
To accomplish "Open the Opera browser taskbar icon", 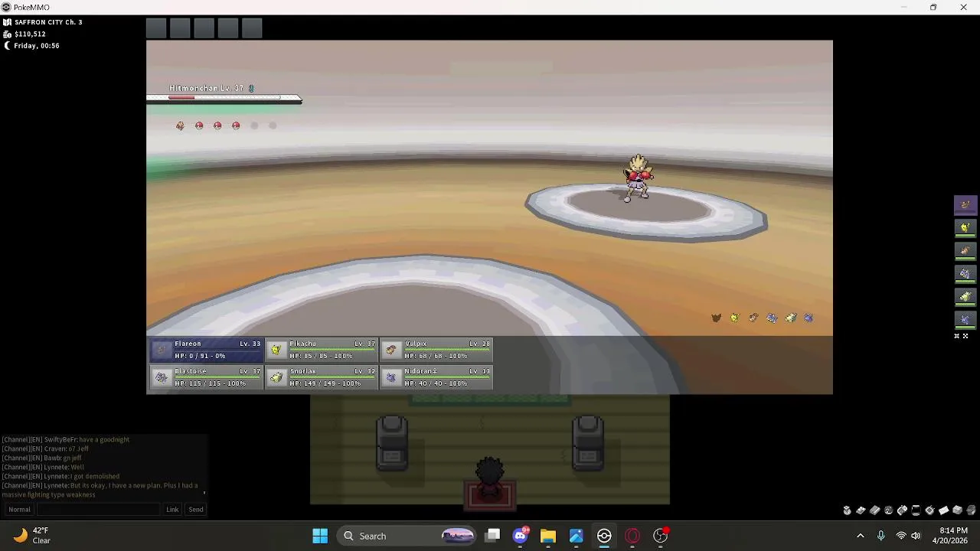I will [632, 536].
